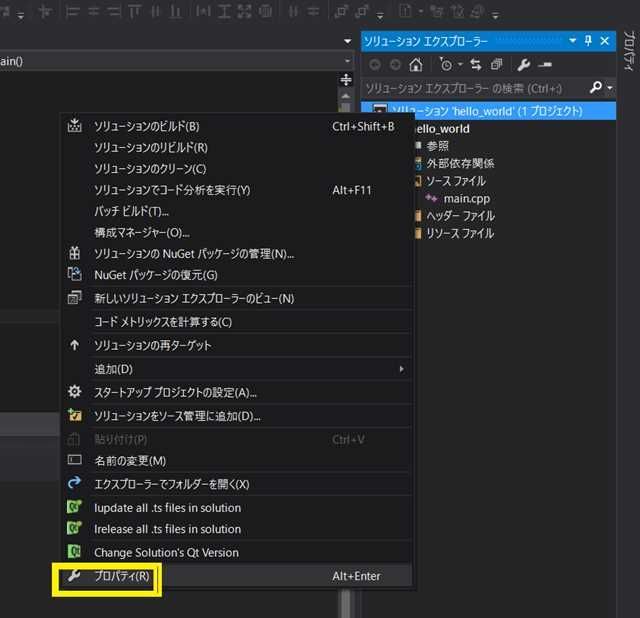Viewport: 640px width, 618px height.
Task: Select コード メトリックスを計算する(C)
Action: click(x=237, y=322)
